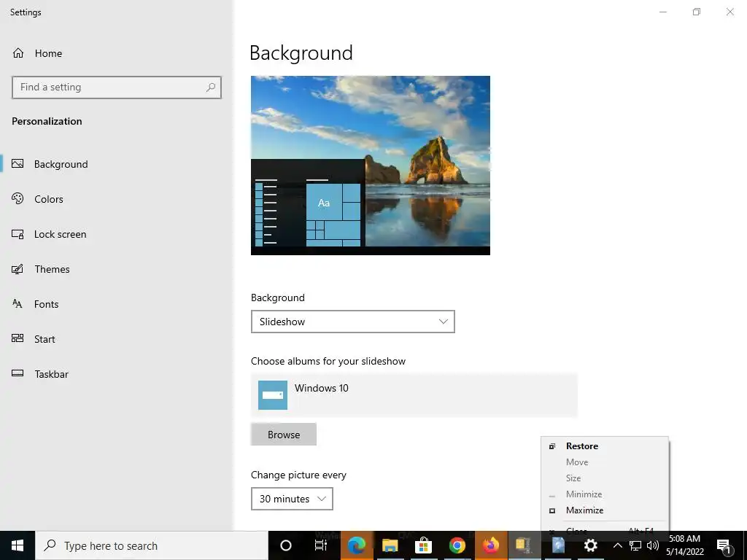Click the desktop background preview image
747x560 pixels.
click(370, 166)
